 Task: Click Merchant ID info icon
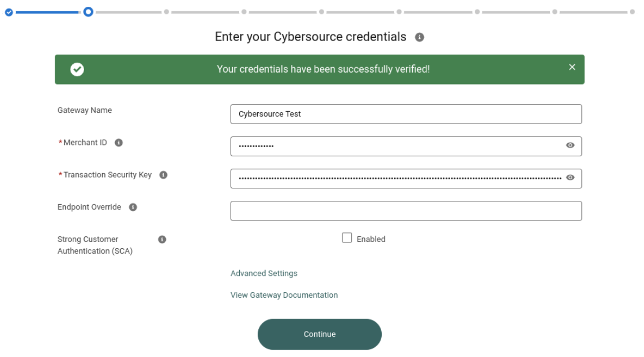tap(118, 143)
